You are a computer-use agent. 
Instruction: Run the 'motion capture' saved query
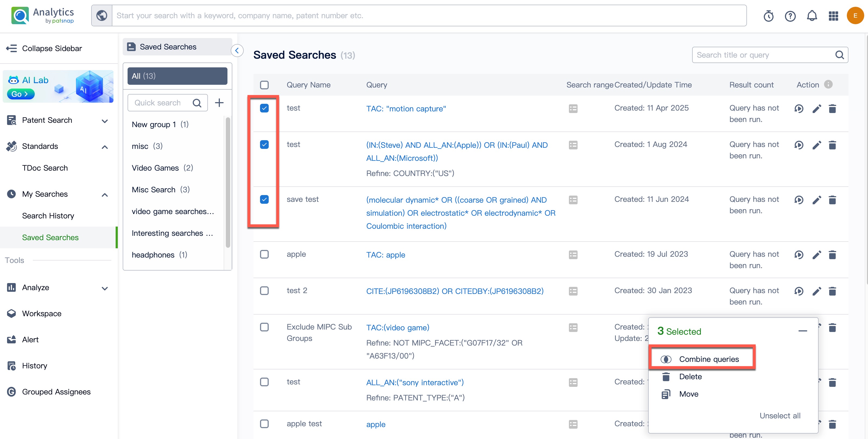tap(799, 109)
